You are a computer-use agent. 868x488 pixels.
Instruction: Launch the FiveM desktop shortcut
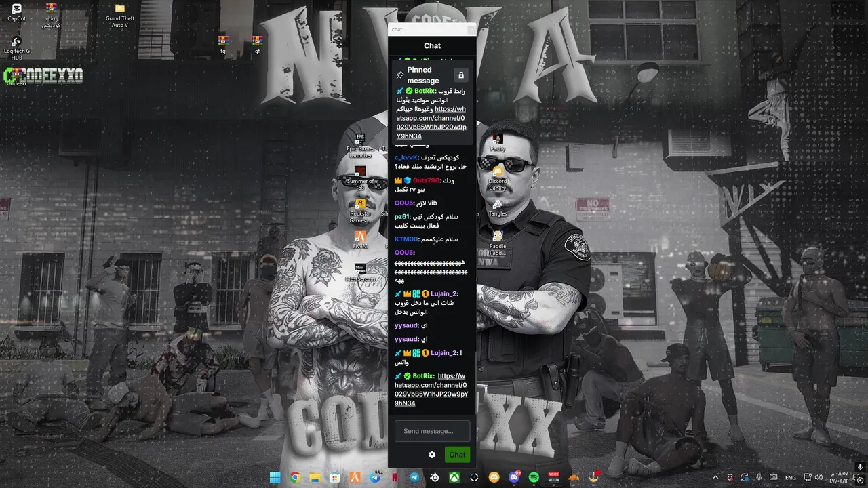[x=360, y=240]
